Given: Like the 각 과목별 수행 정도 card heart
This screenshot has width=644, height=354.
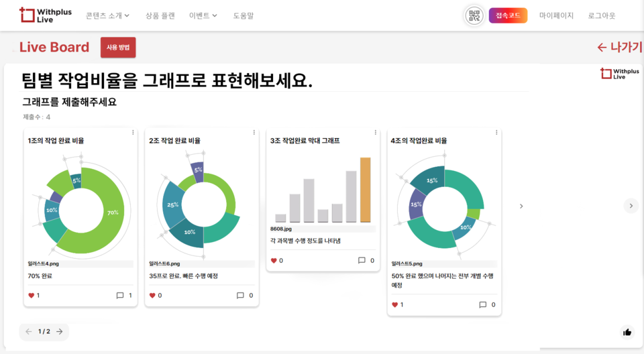Looking at the screenshot, I should [274, 260].
